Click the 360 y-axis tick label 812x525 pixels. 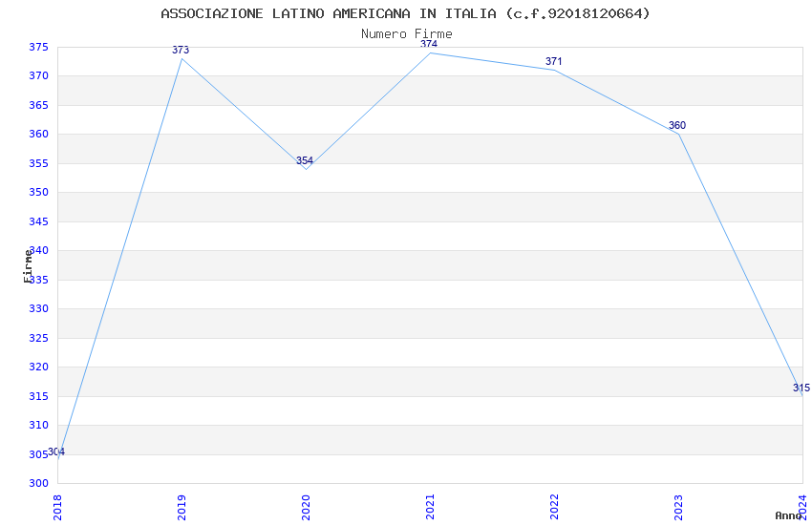pyautogui.click(x=38, y=135)
